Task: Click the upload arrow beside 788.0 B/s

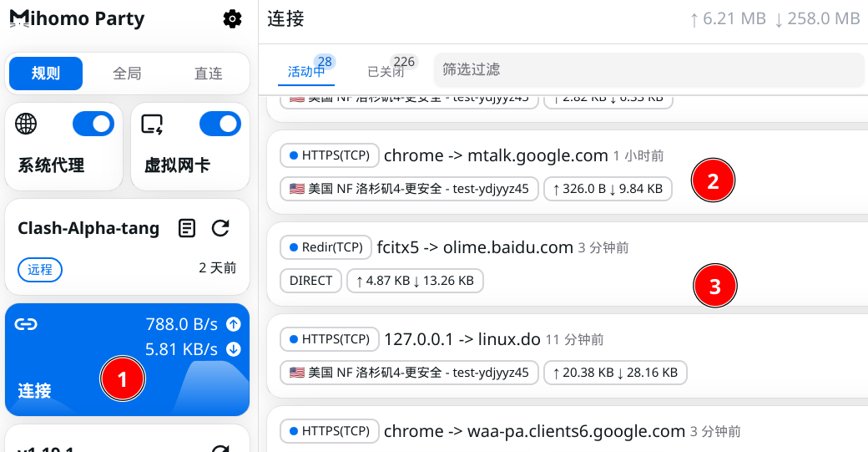Action: pos(234,324)
